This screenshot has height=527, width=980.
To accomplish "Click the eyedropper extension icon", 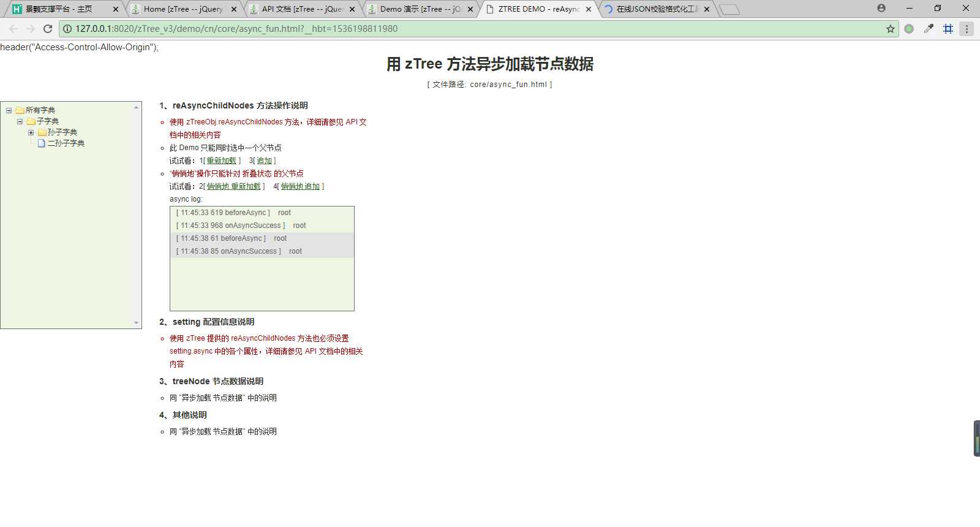I will coord(929,29).
